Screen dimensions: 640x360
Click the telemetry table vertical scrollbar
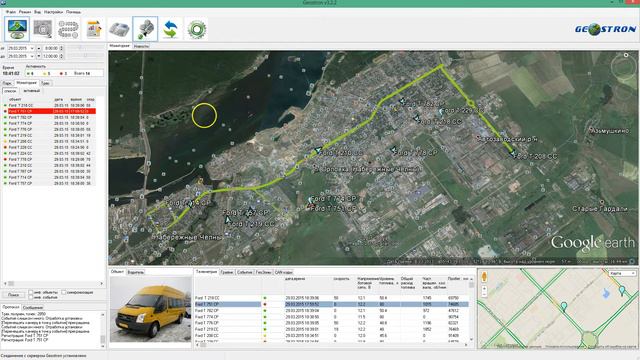(471, 309)
